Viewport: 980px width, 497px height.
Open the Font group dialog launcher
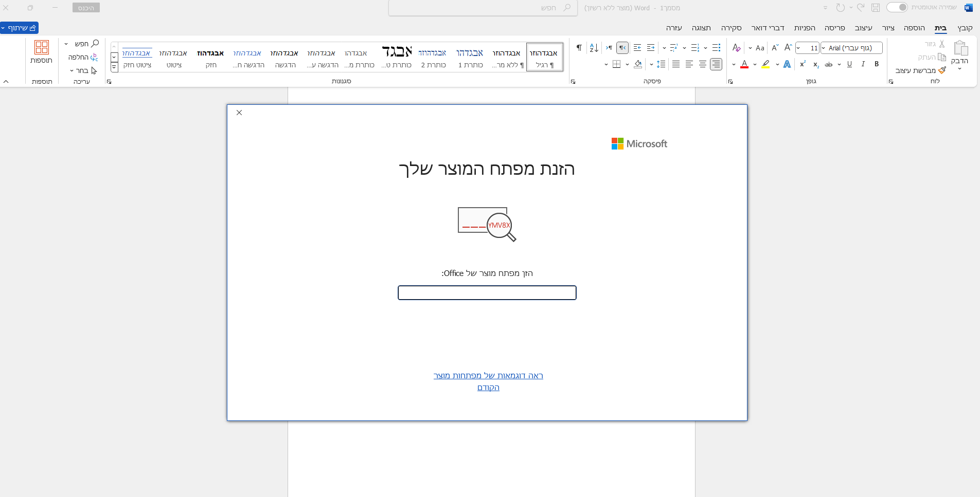pyautogui.click(x=730, y=82)
